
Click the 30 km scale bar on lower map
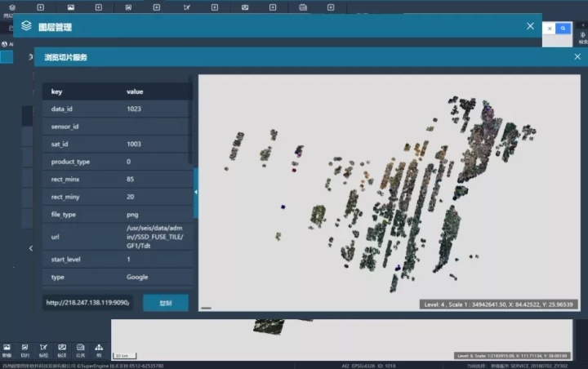click(x=125, y=355)
